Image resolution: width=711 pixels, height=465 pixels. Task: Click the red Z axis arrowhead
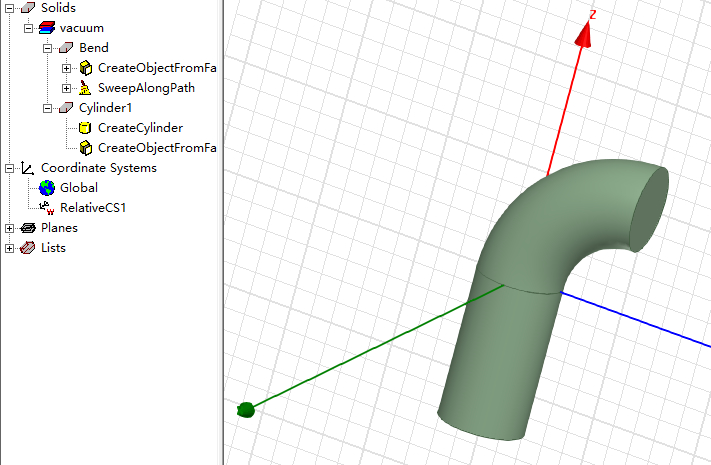click(584, 34)
